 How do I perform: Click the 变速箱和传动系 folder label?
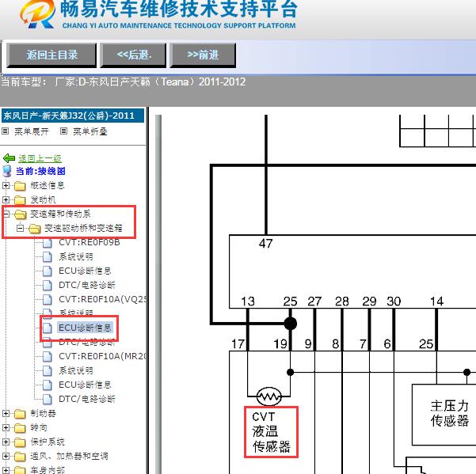60,214
